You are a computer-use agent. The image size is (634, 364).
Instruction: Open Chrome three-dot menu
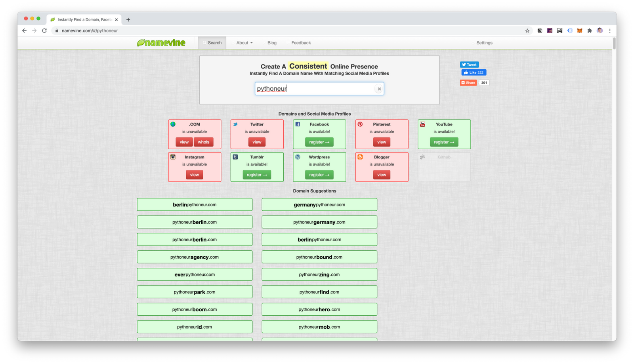(610, 30)
